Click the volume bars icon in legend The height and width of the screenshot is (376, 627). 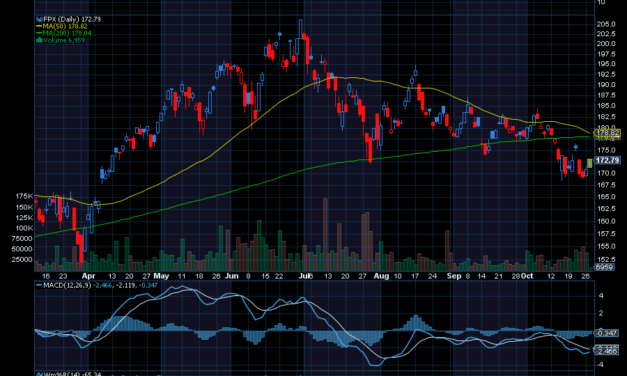coord(39,40)
